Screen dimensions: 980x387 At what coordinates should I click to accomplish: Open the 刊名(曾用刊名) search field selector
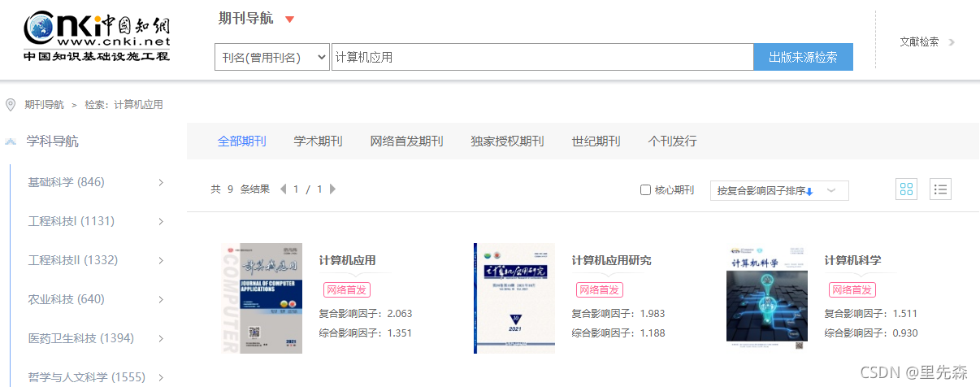click(x=272, y=57)
